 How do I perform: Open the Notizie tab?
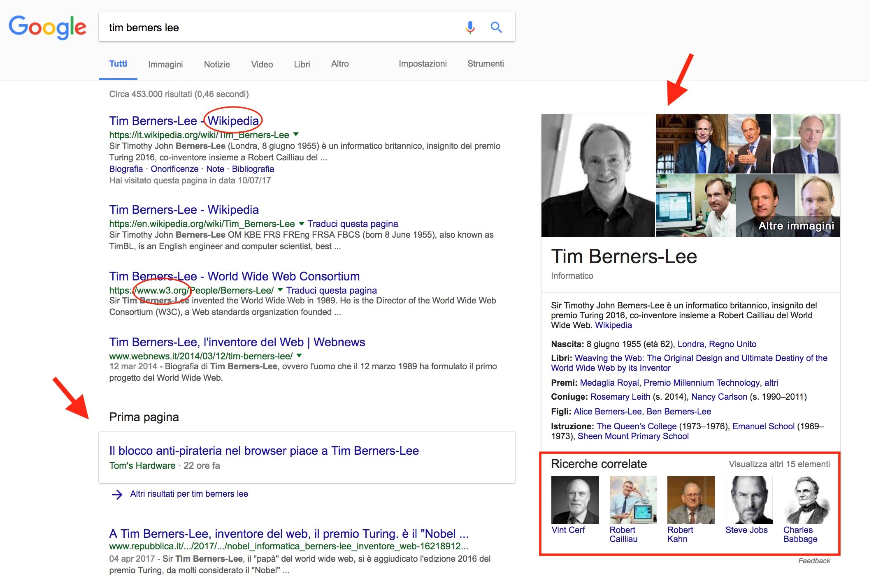(216, 64)
